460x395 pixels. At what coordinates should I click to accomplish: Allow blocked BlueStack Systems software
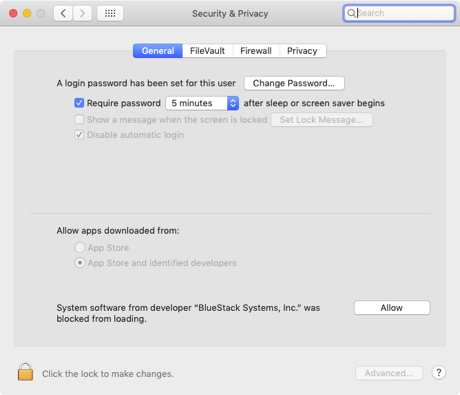pyautogui.click(x=392, y=307)
